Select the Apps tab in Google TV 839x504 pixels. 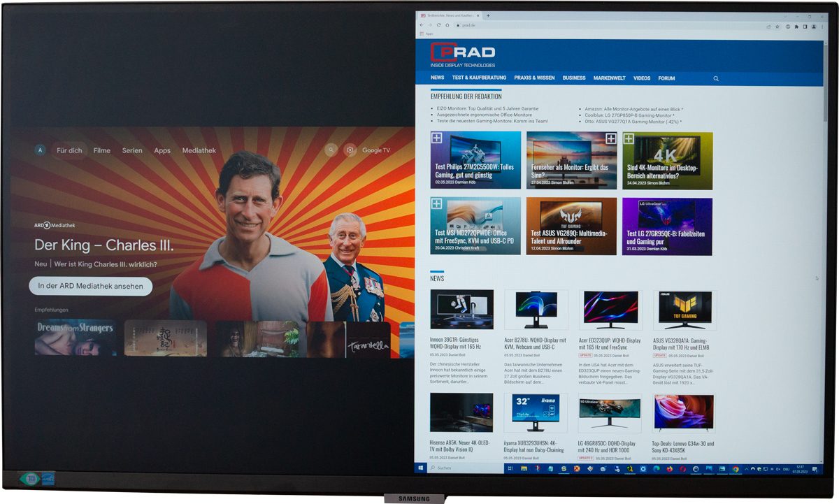click(162, 150)
